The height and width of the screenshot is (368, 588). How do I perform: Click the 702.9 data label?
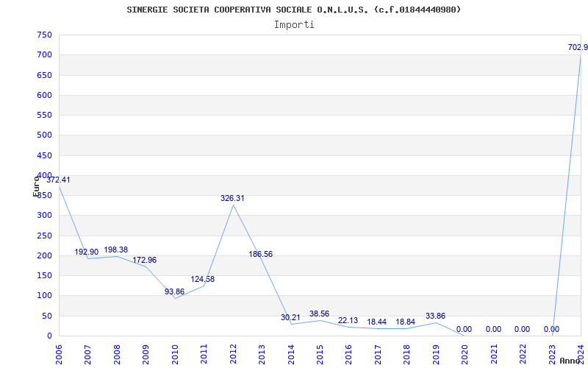pyautogui.click(x=578, y=47)
